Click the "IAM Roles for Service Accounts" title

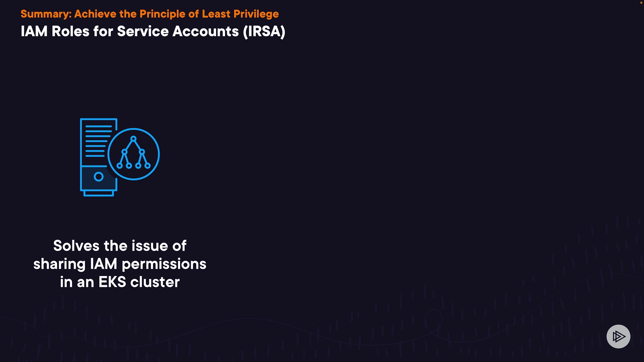click(129, 32)
